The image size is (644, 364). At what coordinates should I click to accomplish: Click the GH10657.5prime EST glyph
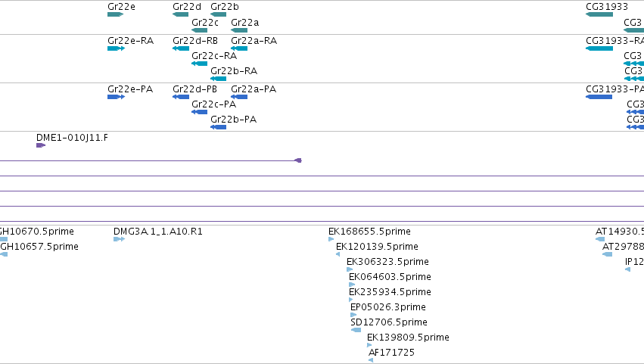tap(4, 254)
